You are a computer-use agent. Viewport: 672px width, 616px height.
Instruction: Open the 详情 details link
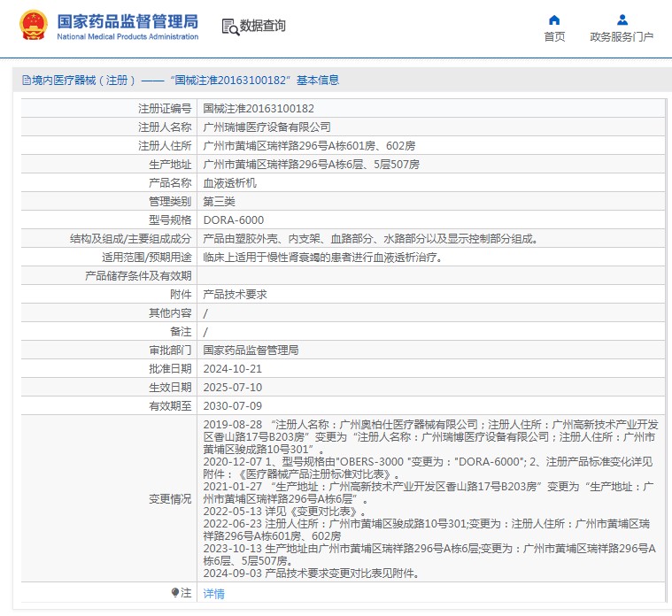pyautogui.click(x=213, y=594)
